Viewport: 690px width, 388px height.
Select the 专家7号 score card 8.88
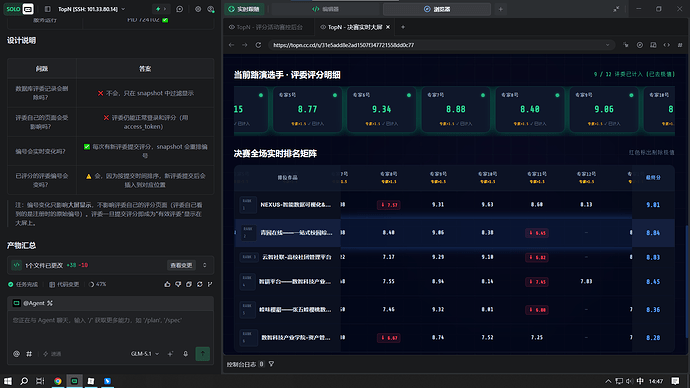pos(455,110)
